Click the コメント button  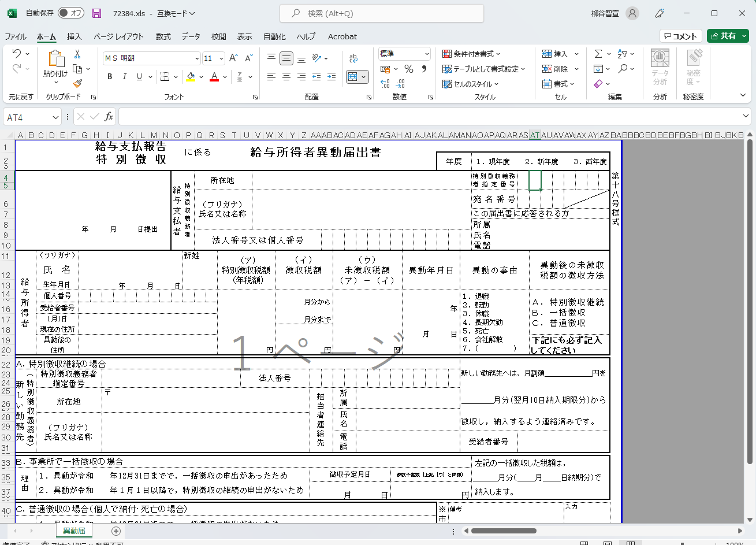click(680, 36)
